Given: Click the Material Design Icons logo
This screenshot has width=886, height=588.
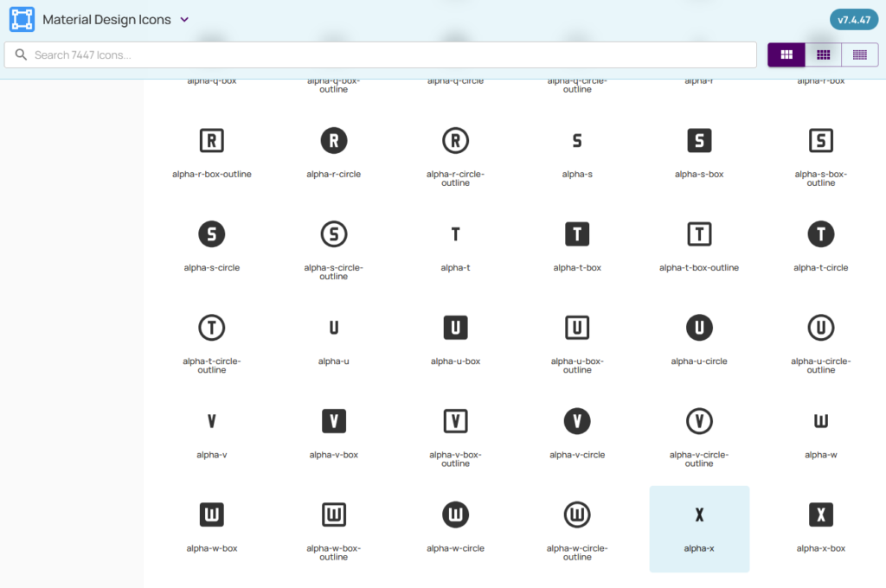Looking at the screenshot, I should pyautogui.click(x=22, y=20).
